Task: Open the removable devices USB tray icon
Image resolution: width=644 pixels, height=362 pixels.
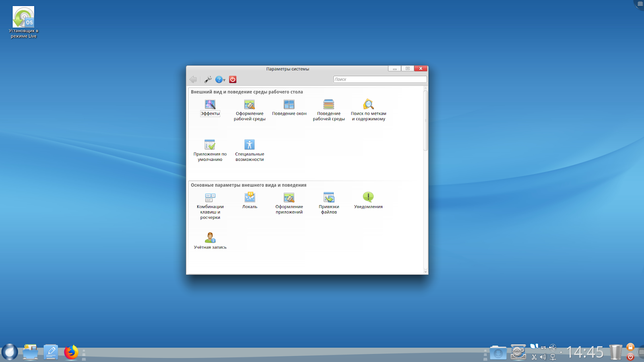Action: click(x=553, y=347)
